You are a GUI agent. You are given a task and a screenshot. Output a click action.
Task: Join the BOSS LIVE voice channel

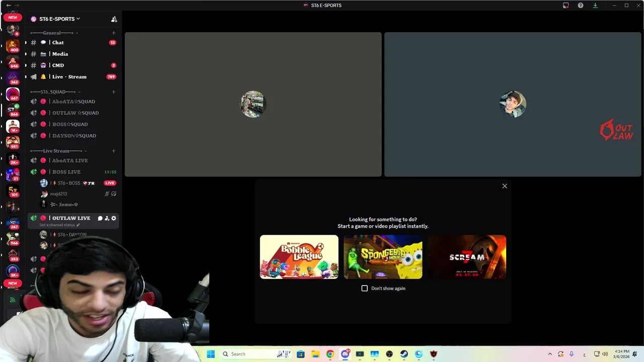tap(73, 172)
